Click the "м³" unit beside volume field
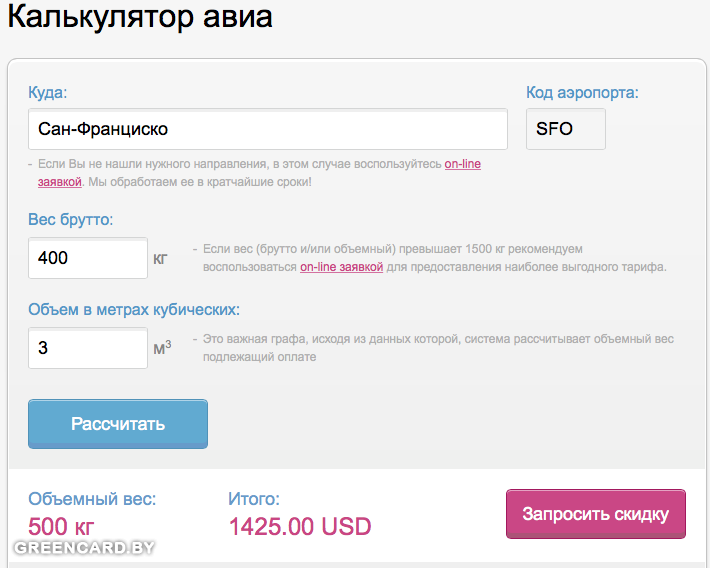Image resolution: width=710 pixels, height=568 pixels. 161,349
